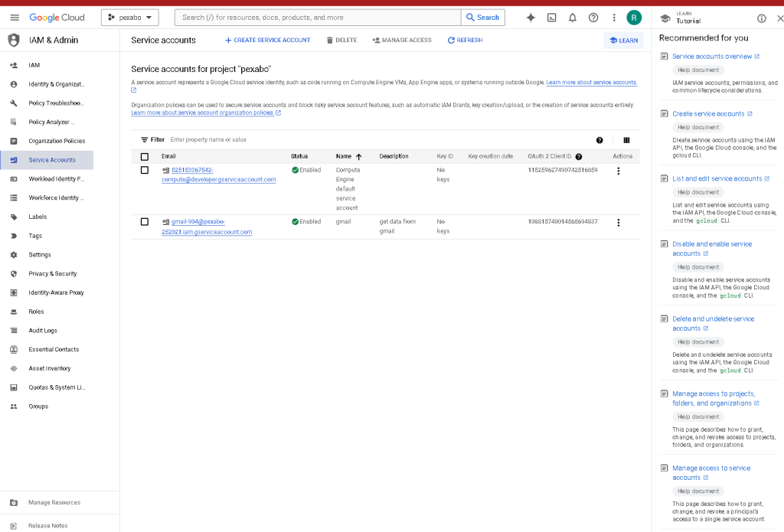
Task: Click the Groups icon in sidebar
Action: click(x=14, y=406)
